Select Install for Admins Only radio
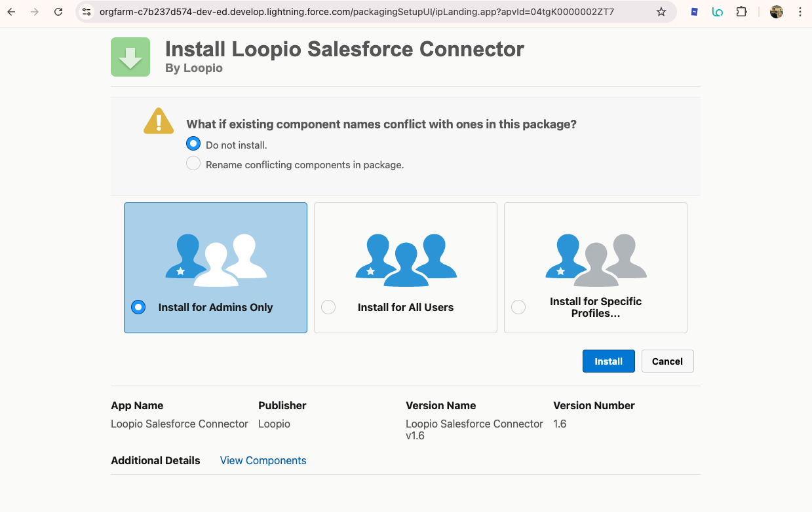Screen dimensions: 812x512 click(x=138, y=307)
